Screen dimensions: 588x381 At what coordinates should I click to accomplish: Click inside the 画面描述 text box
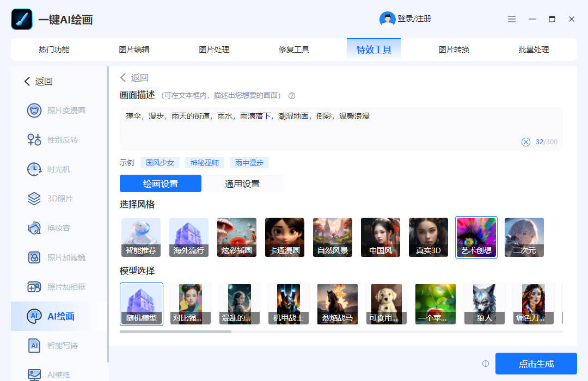point(340,129)
